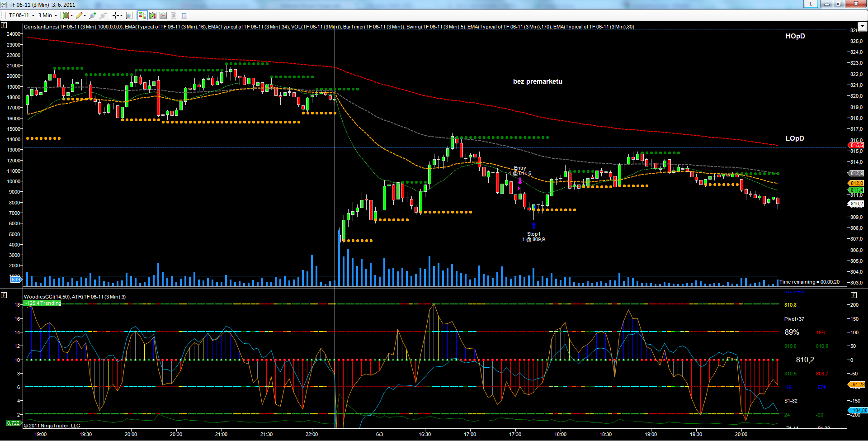This screenshot has height=441, width=868.
Task: Select the LOpD text label
Action: pos(795,138)
